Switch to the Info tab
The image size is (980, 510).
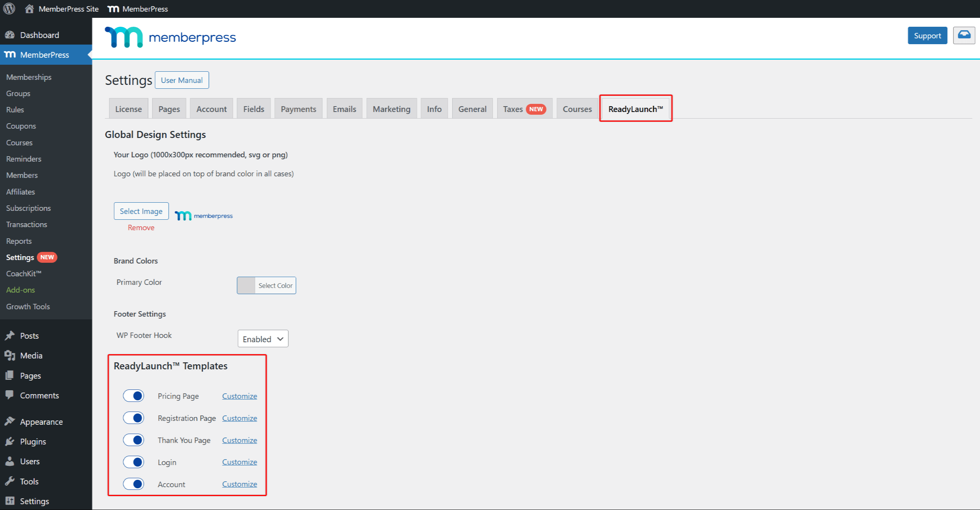434,109
